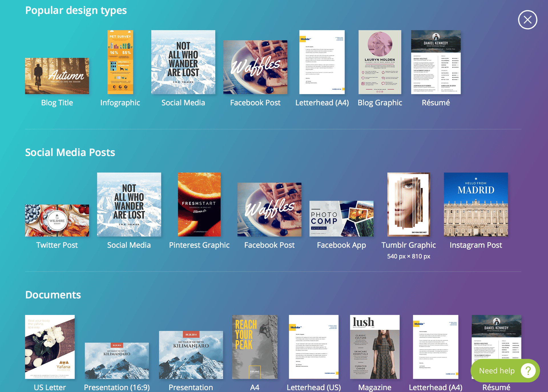The width and height of the screenshot is (548, 392).
Task: Select the Letterhead (A4) template
Action: click(x=322, y=62)
